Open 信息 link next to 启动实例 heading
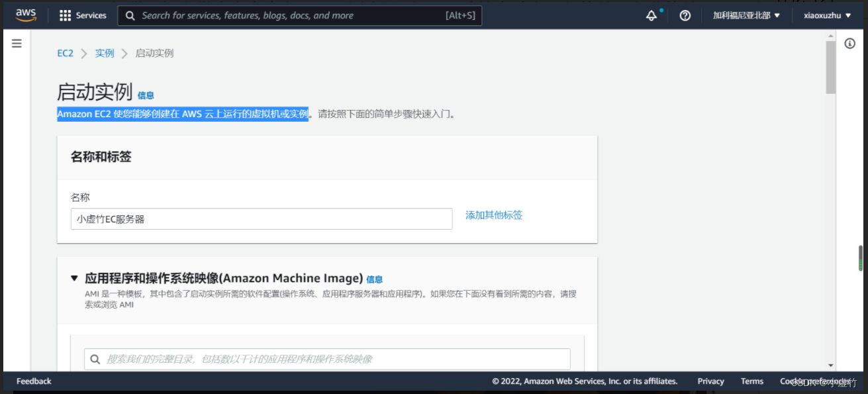868x394 pixels. (x=146, y=95)
